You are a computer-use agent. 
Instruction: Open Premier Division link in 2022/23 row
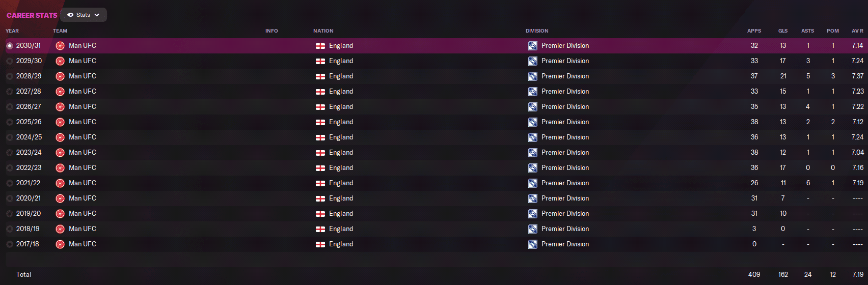pyautogui.click(x=565, y=168)
